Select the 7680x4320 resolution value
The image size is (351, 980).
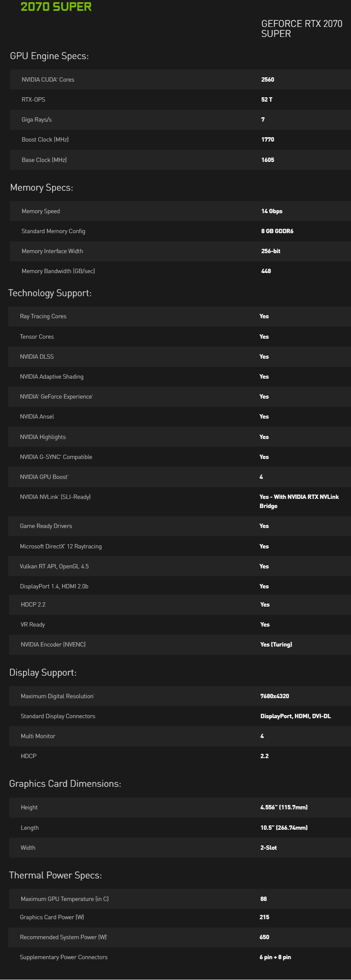point(275,696)
